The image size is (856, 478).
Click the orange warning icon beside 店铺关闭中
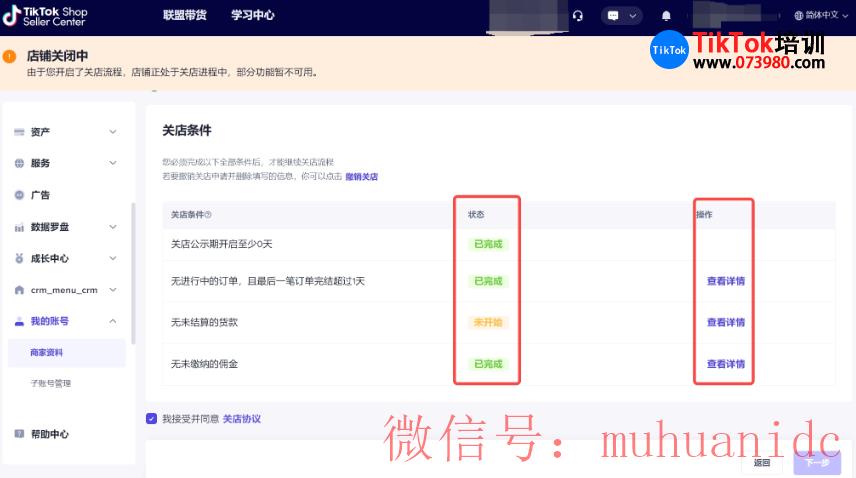[9, 56]
